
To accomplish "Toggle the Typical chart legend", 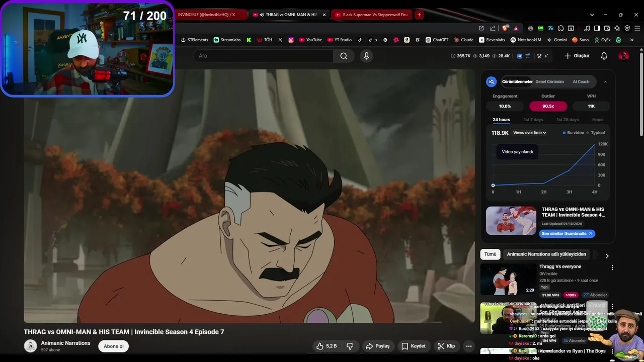I will point(596,133).
